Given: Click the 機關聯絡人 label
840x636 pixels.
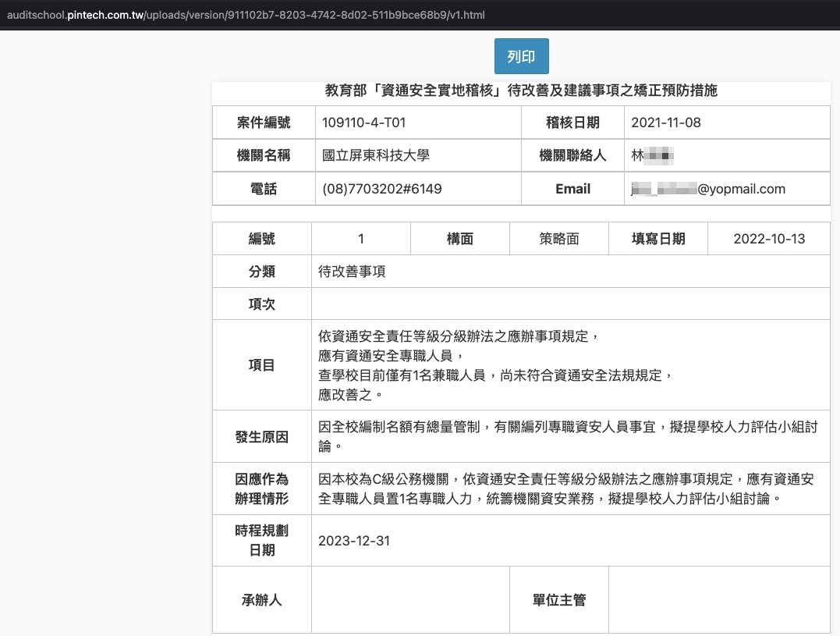Looking at the screenshot, I should [572, 155].
